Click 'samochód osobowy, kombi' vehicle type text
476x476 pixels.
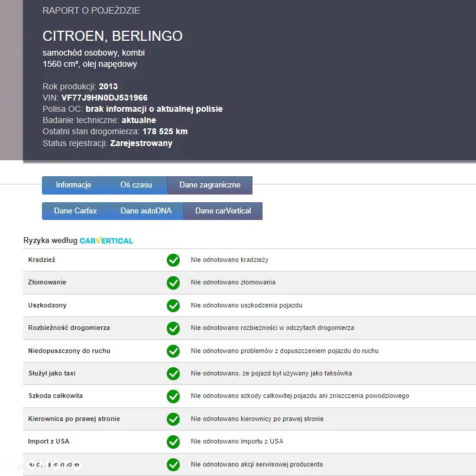coord(93,53)
